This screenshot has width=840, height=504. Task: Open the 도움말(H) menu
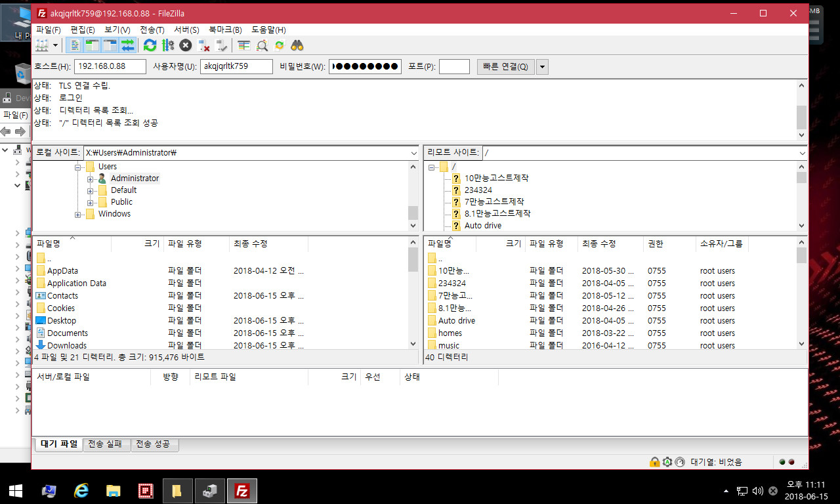pyautogui.click(x=268, y=30)
